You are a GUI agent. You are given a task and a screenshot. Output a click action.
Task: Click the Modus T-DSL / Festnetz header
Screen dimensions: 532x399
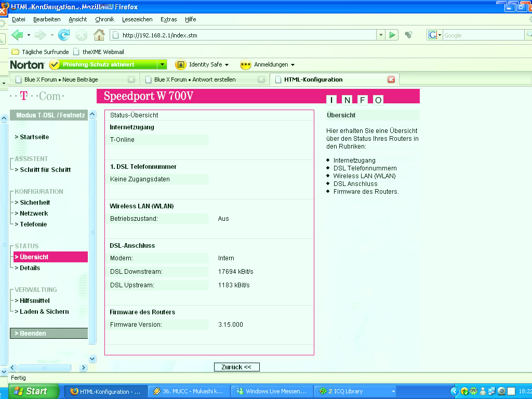(49, 115)
